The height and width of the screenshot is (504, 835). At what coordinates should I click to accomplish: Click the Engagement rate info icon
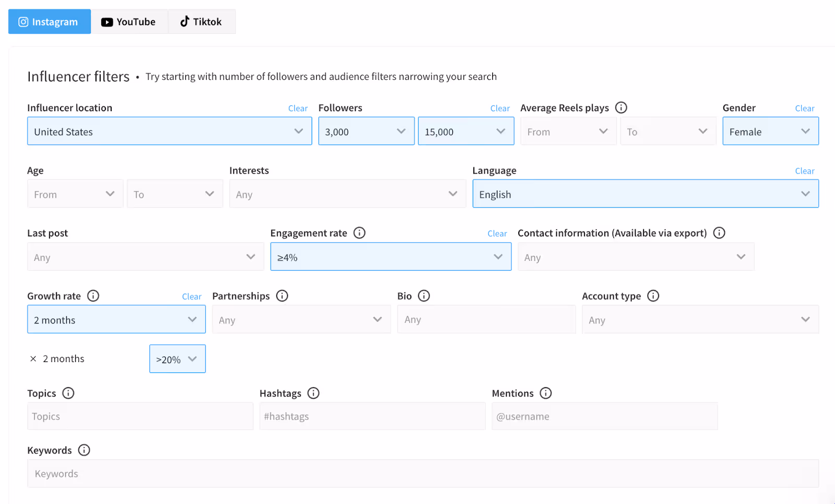coord(360,233)
